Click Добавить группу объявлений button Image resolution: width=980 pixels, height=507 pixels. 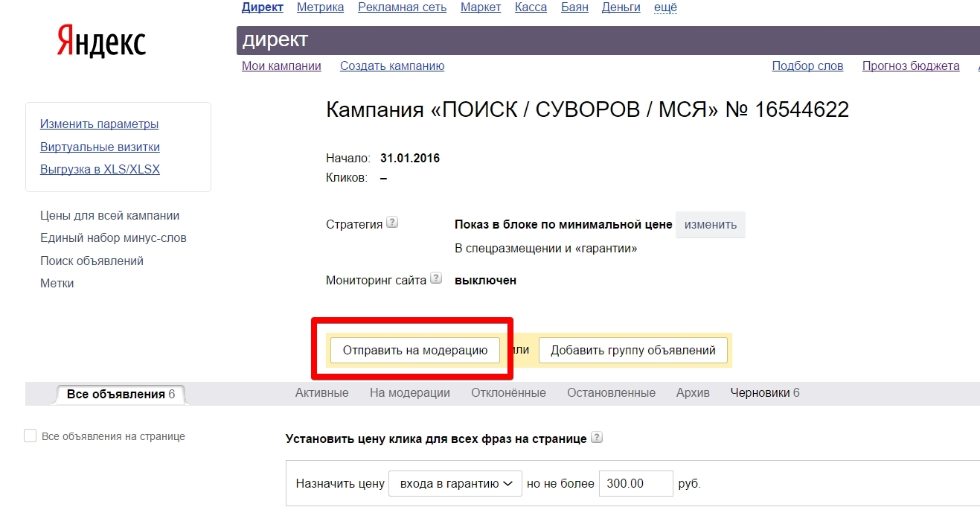633,350
